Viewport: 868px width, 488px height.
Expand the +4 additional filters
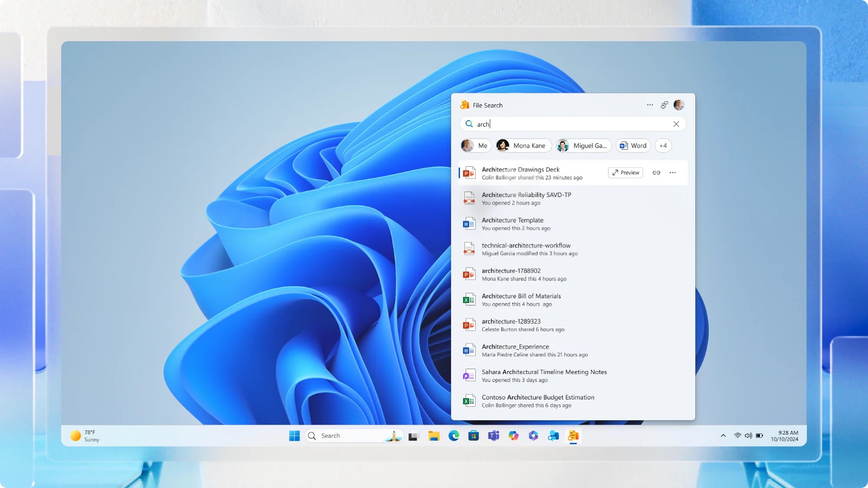663,145
